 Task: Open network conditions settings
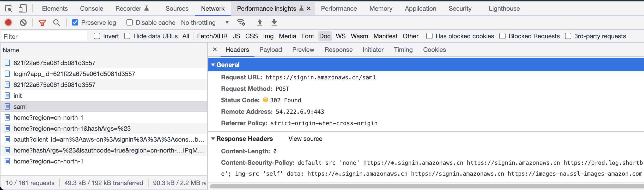[241, 22]
